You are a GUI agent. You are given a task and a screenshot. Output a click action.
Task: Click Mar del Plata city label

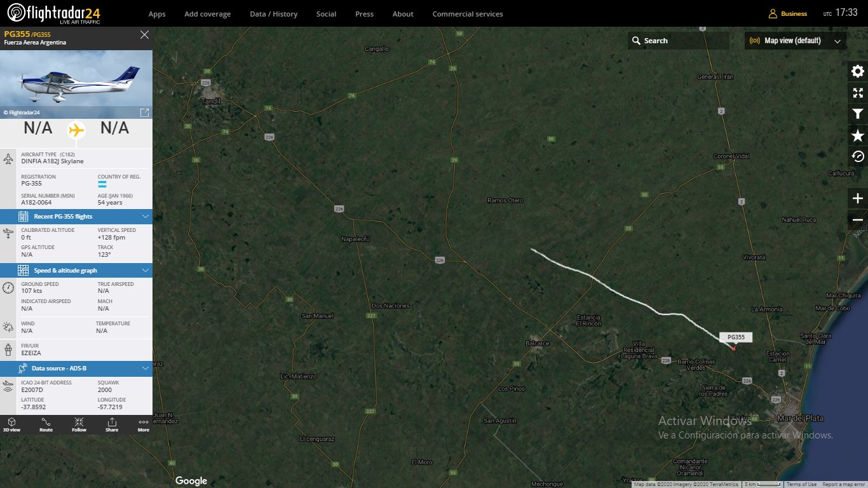click(x=800, y=418)
